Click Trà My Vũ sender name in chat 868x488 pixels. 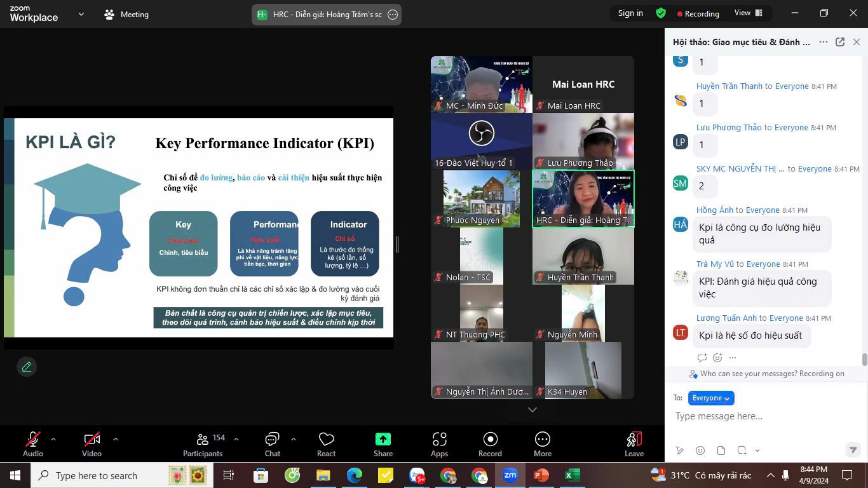[715, 264]
